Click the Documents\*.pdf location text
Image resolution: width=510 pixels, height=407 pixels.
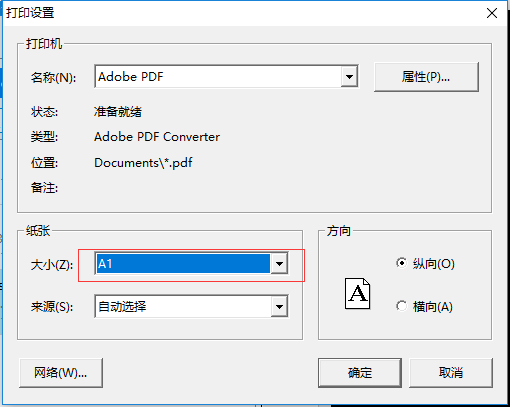143,163
